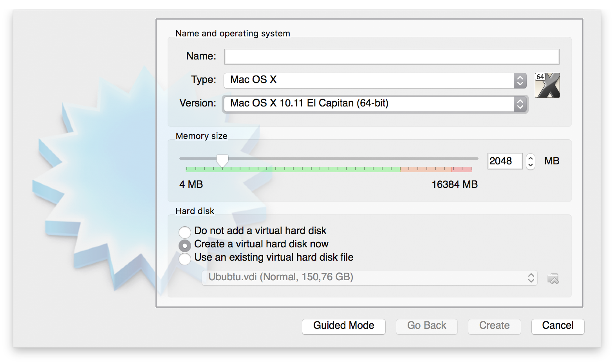The height and width of the screenshot is (364, 614).
Task: Click memory size up arrow
Action: pos(531,158)
